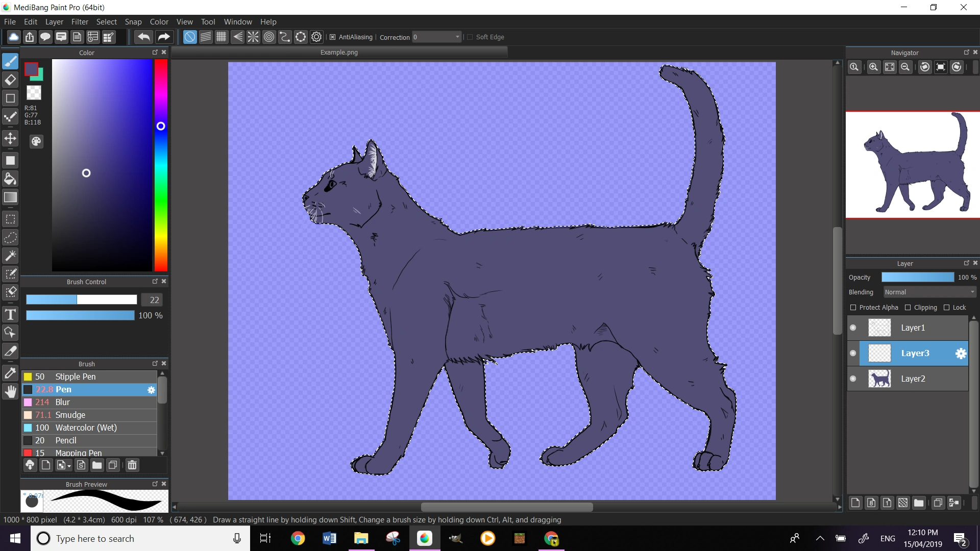980x551 pixels.
Task: Select the Eraser tool
Action: point(10,80)
